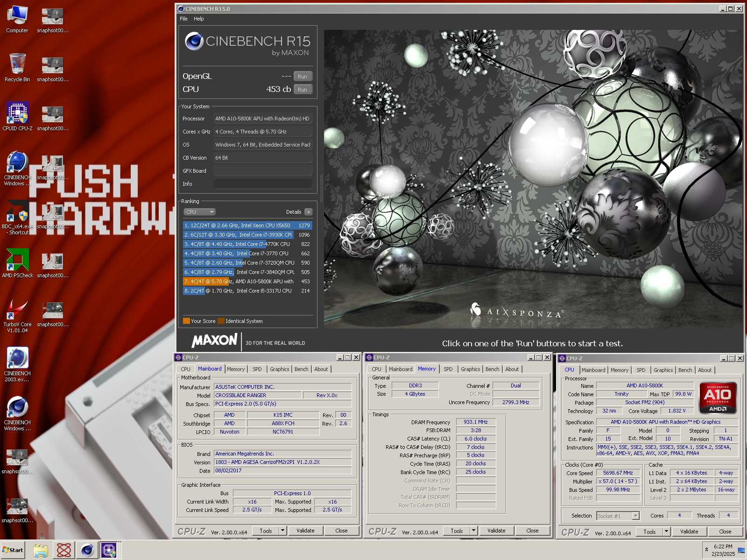Screen dimensions: 747x560
Task: Click the Cinebench taskbar icon
Action: click(87, 550)
